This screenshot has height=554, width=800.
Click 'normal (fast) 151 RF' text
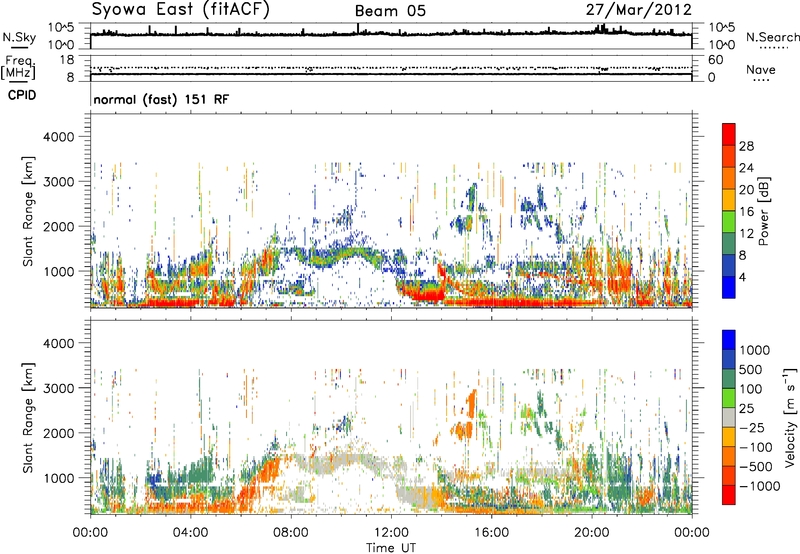[x=161, y=99]
